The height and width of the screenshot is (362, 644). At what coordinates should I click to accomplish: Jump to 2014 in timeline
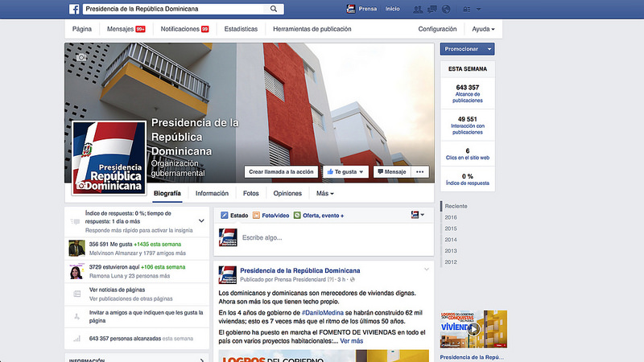pos(451,240)
